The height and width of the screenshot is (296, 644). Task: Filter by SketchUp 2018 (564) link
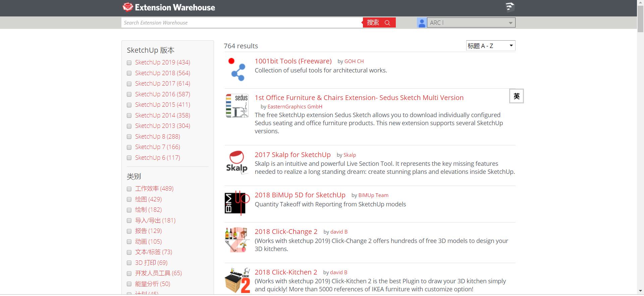click(163, 73)
